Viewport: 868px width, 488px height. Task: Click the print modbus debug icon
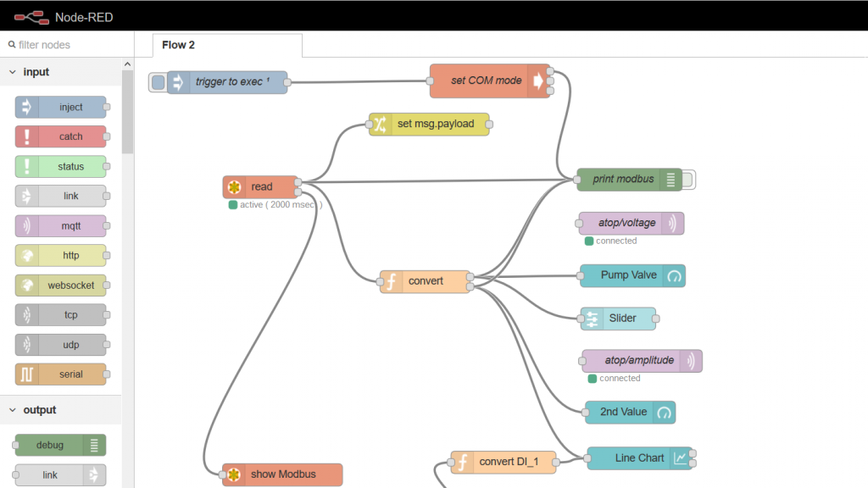[x=670, y=180]
